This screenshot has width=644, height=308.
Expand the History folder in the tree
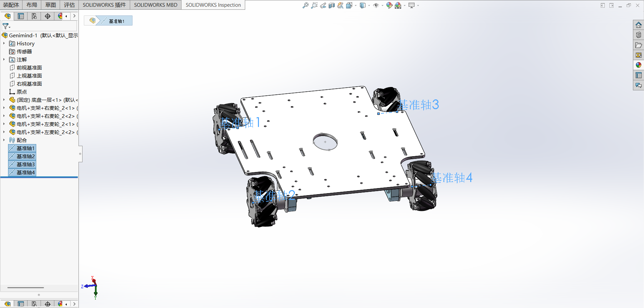4,43
